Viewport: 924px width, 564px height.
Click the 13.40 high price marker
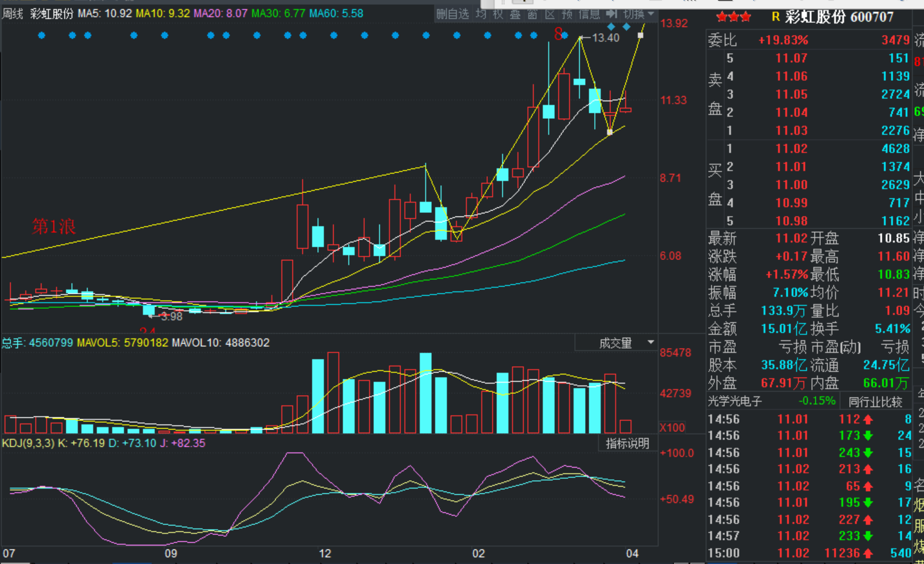click(x=606, y=38)
